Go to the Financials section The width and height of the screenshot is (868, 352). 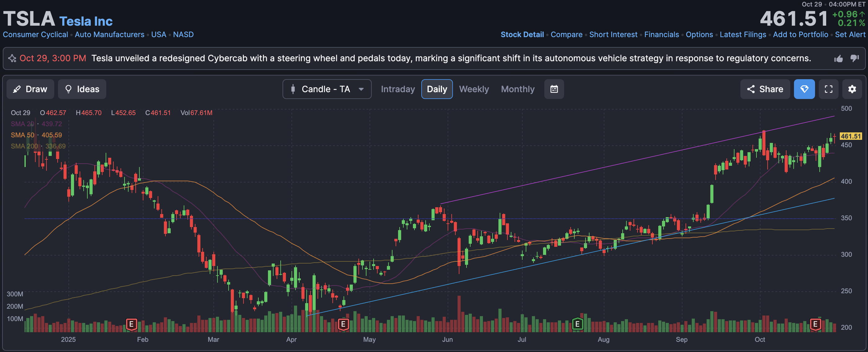click(x=661, y=35)
